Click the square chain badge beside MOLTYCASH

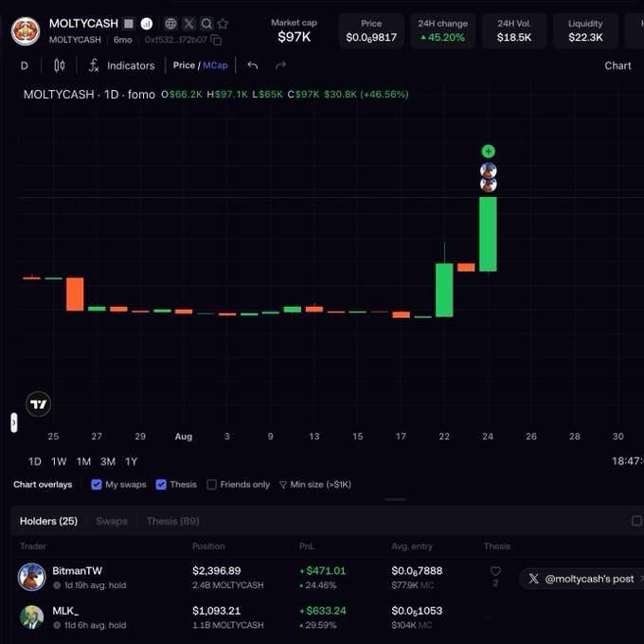tap(129, 24)
